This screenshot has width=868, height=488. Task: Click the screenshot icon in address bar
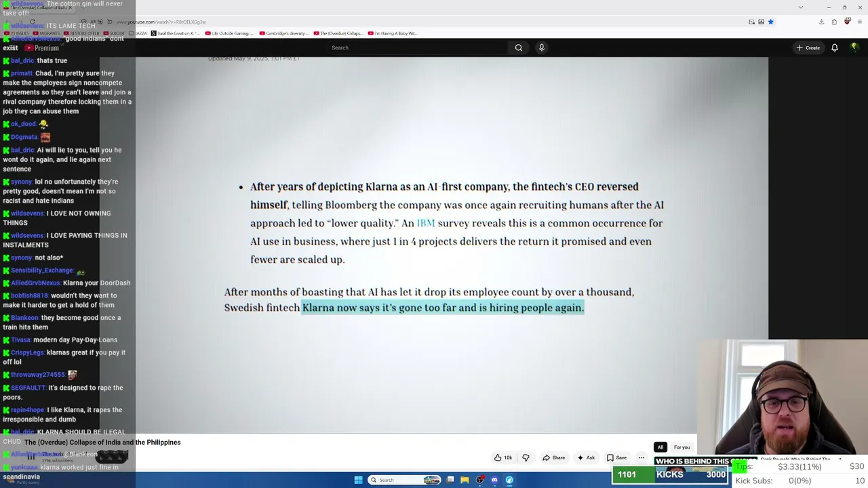pyautogui.click(x=761, y=22)
